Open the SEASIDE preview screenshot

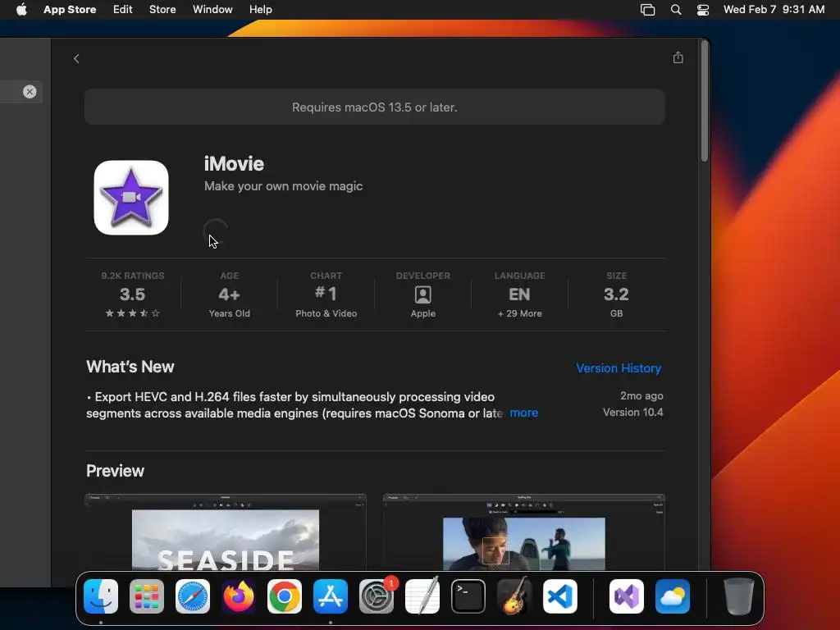coord(226,532)
